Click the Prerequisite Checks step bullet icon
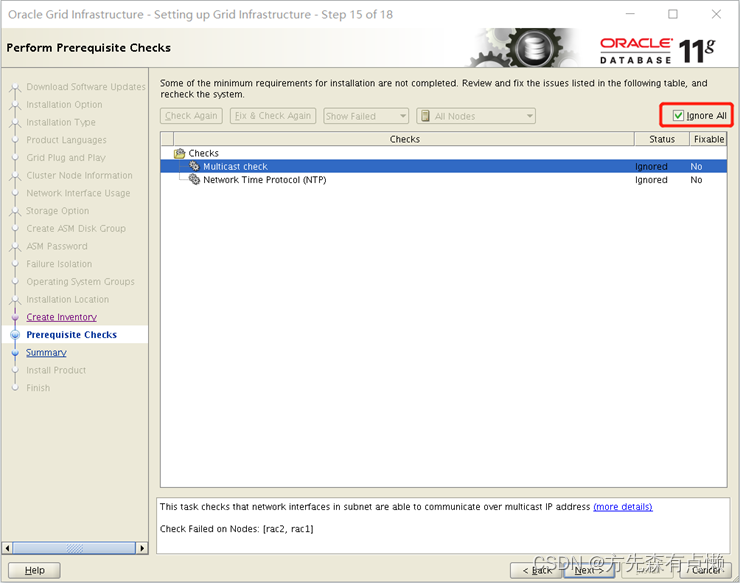 click(x=15, y=335)
